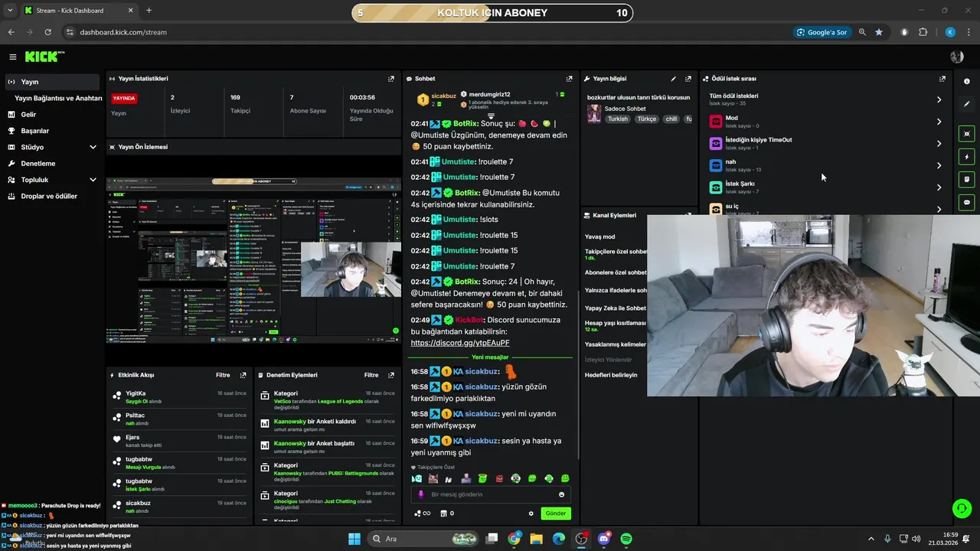
Task: Edit stream info with the pencil icon
Action: (674, 79)
